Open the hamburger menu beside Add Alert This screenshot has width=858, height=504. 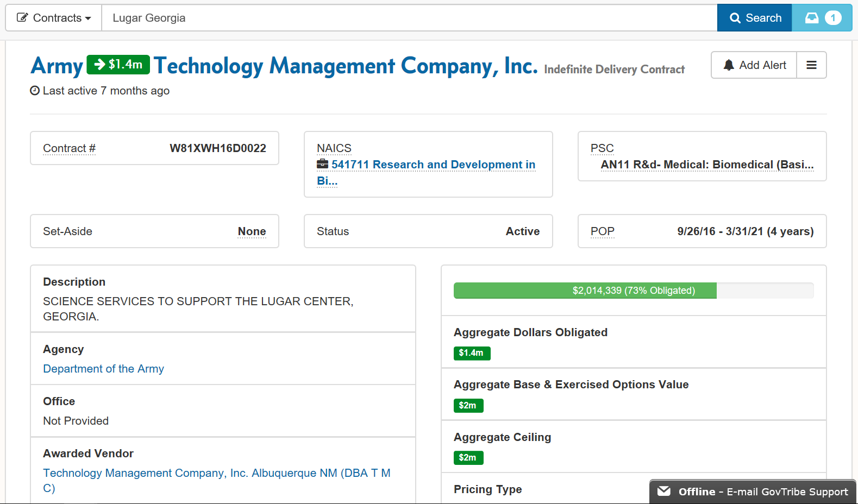(811, 65)
